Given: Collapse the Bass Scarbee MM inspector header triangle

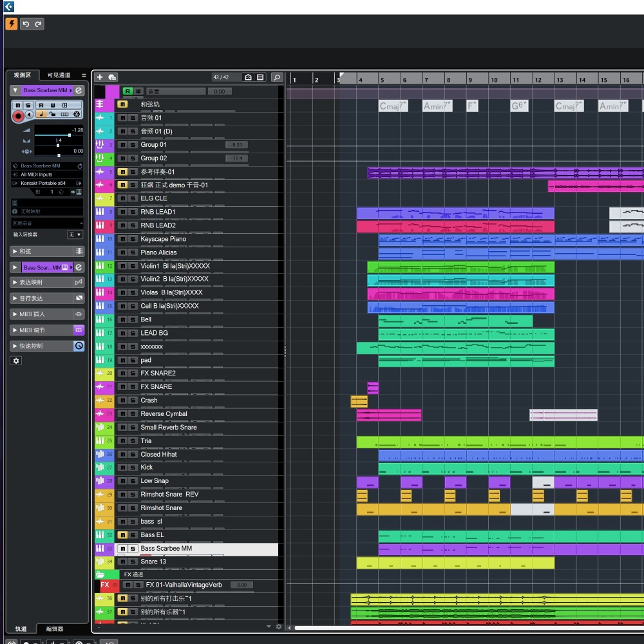Looking at the screenshot, I should pyautogui.click(x=15, y=90).
